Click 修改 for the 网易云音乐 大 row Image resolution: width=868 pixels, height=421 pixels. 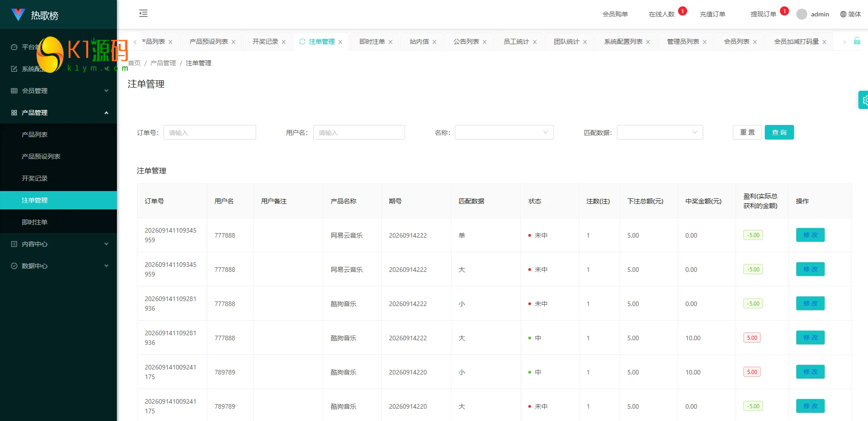(x=810, y=269)
